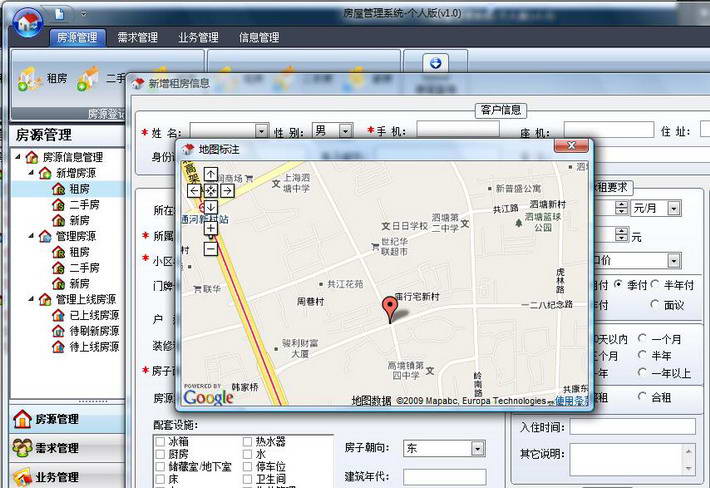The width and height of the screenshot is (710, 488).
Task: Select 新房 under 管理房源 in tree
Action: [79, 284]
